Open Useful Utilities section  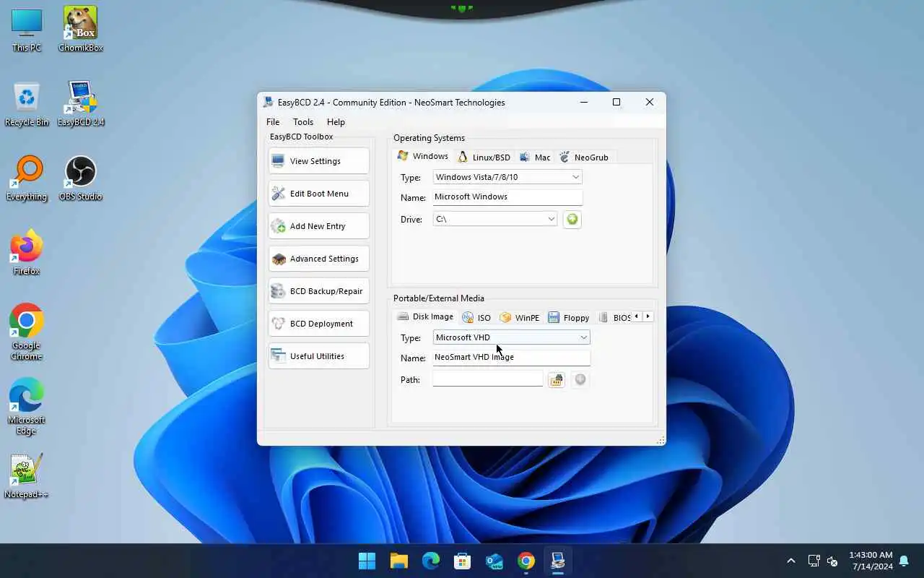[318, 356]
